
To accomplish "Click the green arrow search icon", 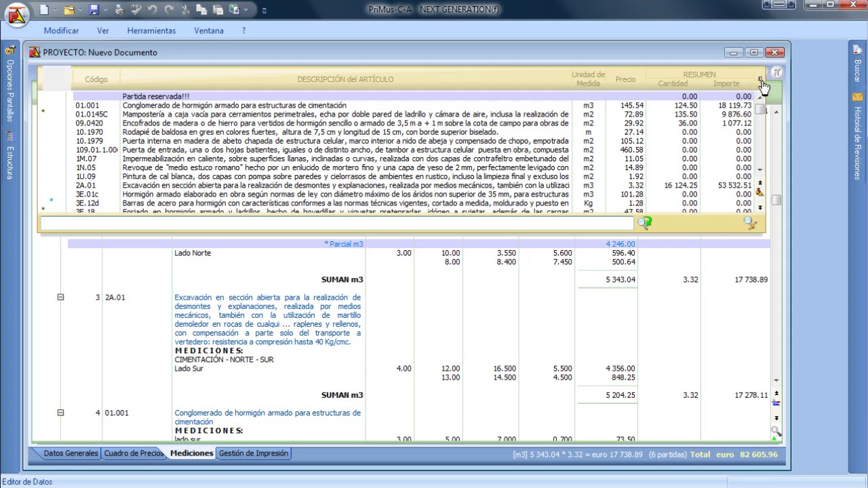I will pos(644,222).
